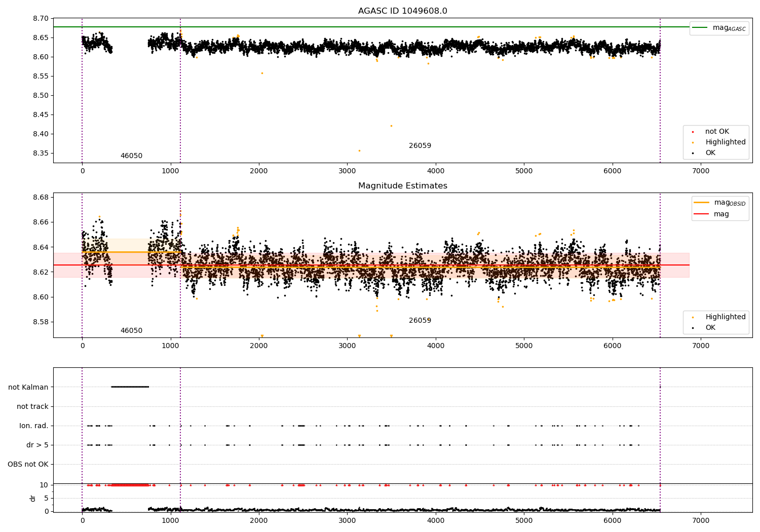760x532 pixels.
Task: Click the 'Magnitude Estimates' plot title
Action: point(402,186)
